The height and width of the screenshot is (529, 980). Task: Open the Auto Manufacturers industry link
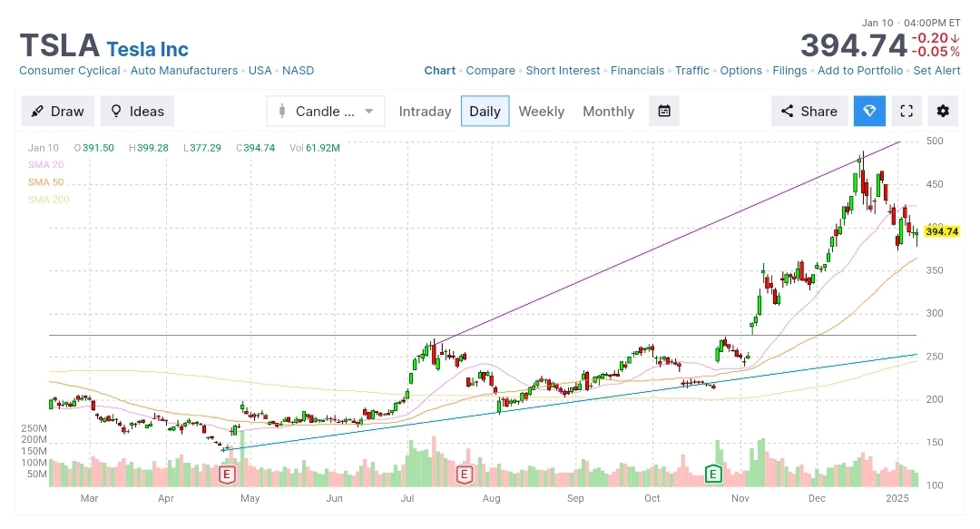click(x=183, y=71)
